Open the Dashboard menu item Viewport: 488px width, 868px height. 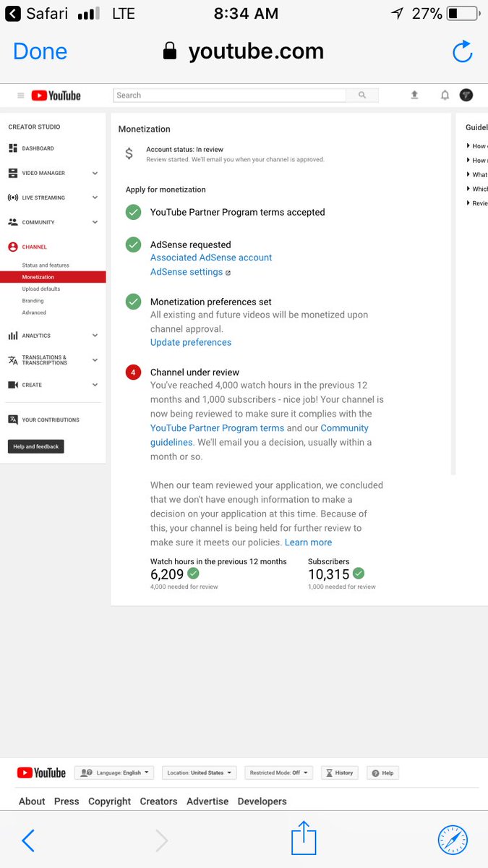pyautogui.click(x=38, y=148)
